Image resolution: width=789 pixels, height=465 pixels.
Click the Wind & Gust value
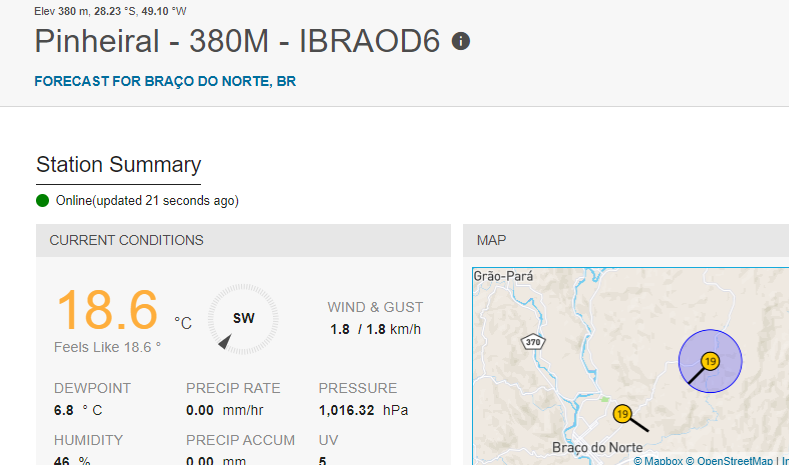point(375,329)
